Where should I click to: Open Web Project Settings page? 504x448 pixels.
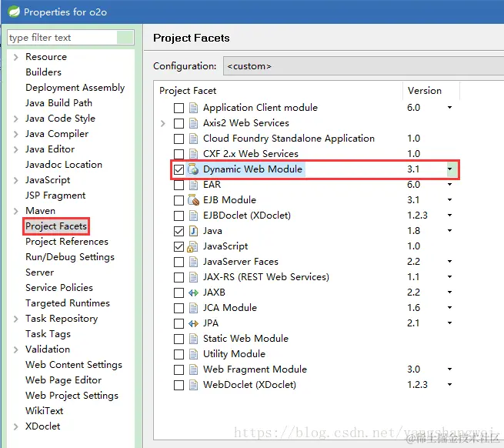pos(72,396)
